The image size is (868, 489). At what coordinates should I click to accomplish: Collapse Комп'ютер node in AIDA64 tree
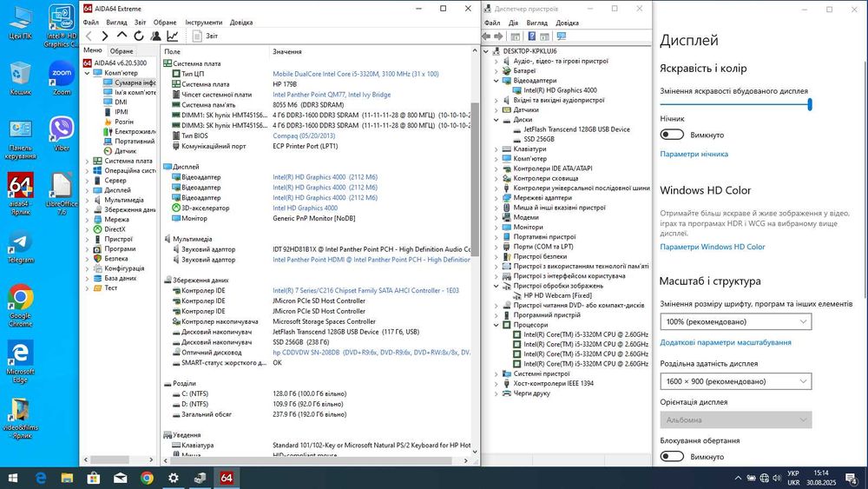pos(87,73)
